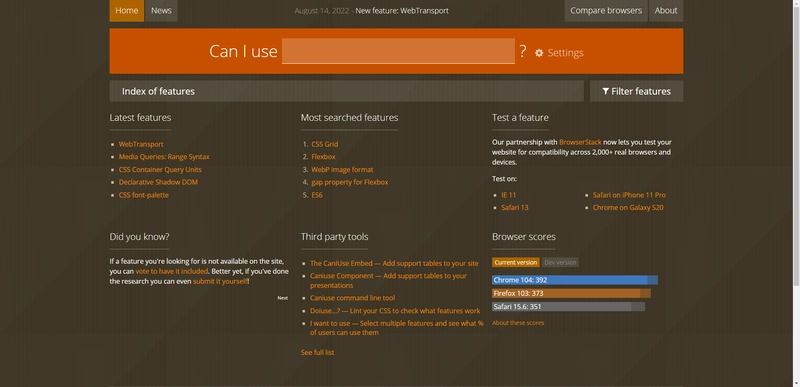The height and width of the screenshot is (387, 800).
Task: Open the Flexbox feature link
Action: point(323,157)
